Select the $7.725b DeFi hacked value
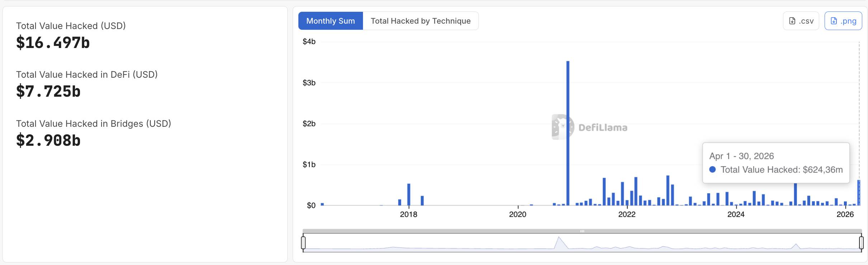 click(x=48, y=92)
